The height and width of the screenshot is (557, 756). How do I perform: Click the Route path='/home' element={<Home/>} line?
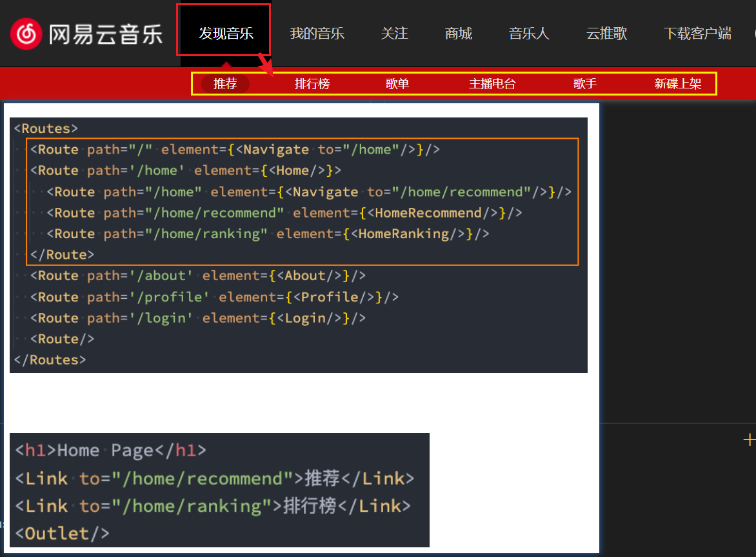click(186, 171)
